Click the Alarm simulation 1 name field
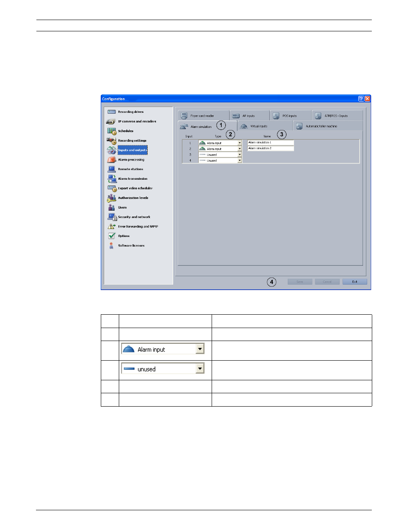This screenshot has width=399, height=532. [x=271, y=143]
